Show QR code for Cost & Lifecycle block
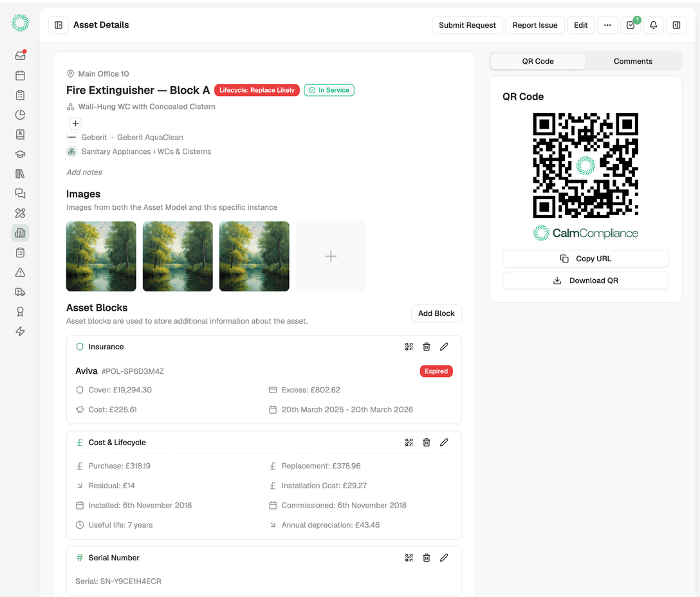 click(x=409, y=442)
